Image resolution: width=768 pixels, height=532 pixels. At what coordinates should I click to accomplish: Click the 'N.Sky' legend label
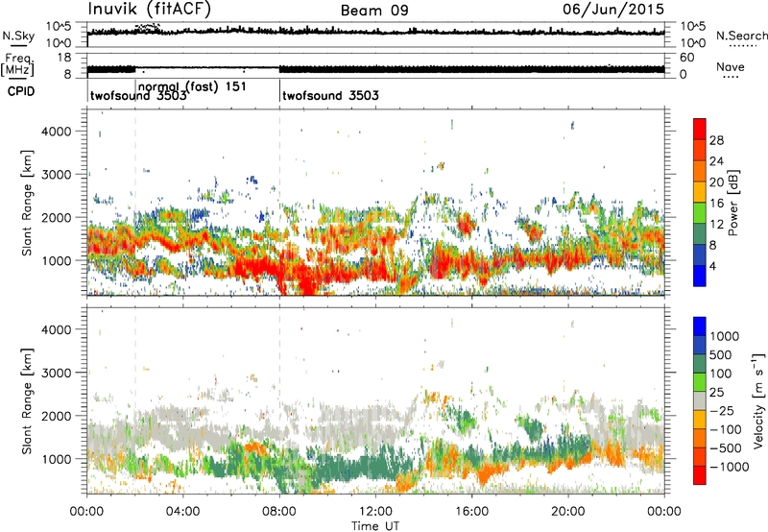[x=18, y=36]
